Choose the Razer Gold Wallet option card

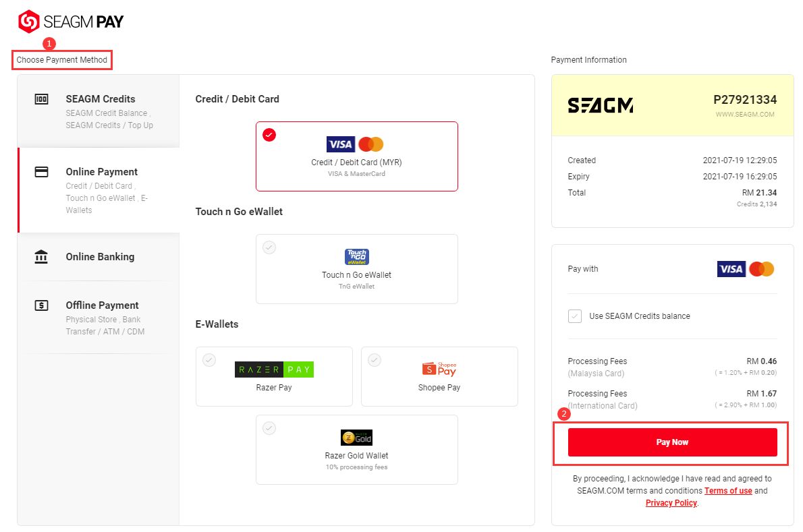357,450
